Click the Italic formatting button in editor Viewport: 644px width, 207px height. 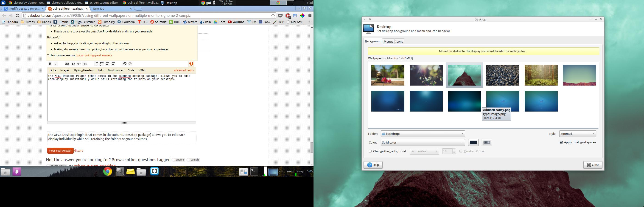click(56, 64)
